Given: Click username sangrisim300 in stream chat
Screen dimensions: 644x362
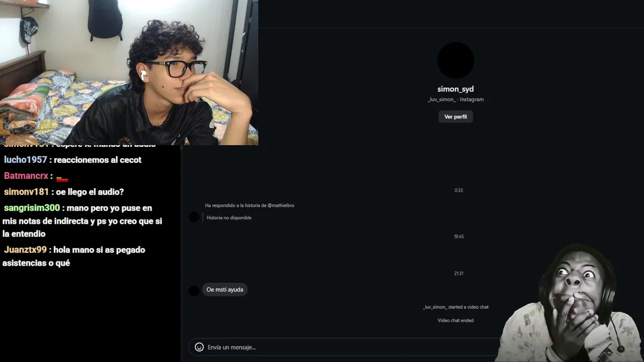Looking at the screenshot, I should (x=32, y=208).
